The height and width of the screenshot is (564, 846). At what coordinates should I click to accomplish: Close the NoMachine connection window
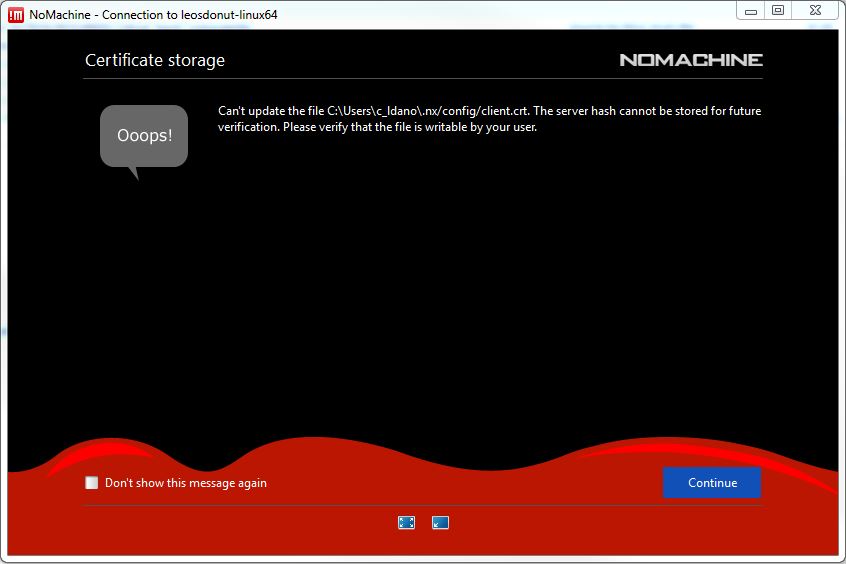816,11
